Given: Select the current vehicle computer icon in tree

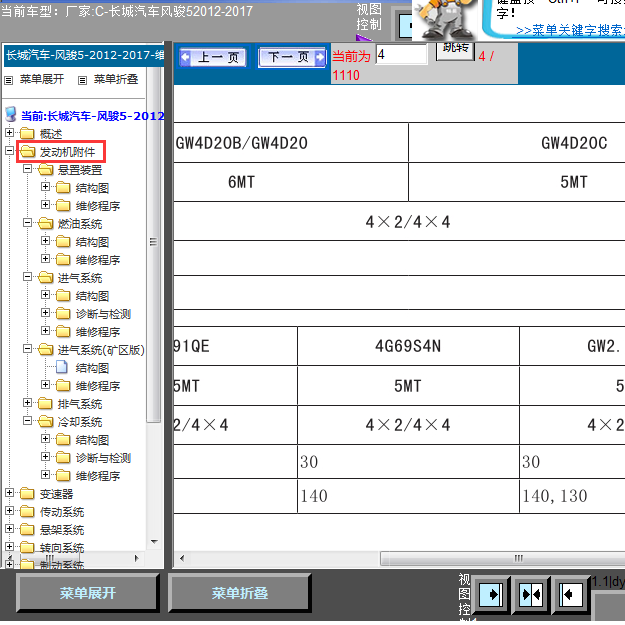Looking at the screenshot, I should (11, 114).
